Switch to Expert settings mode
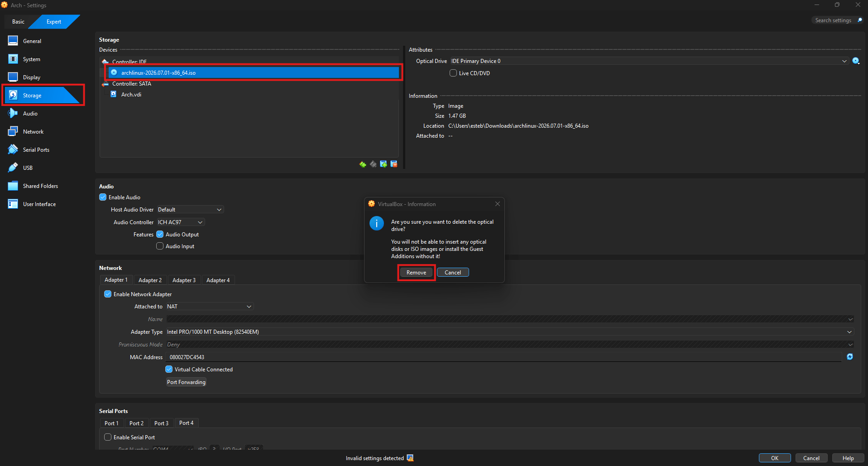 tap(54, 22)
